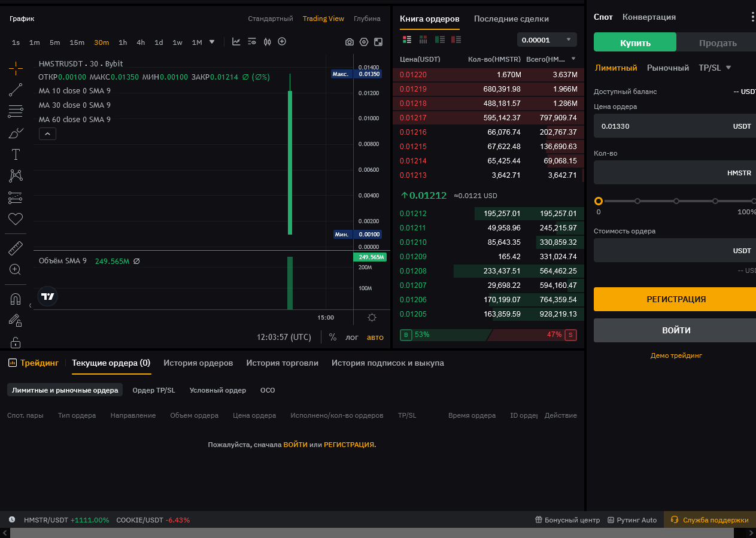Show only sell orders in book
The height and width of the screenshot is (538, 756).
456,39
